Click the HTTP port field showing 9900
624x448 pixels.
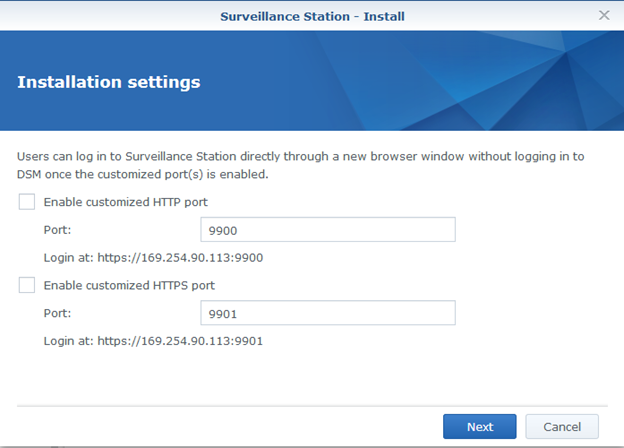[x=328, y=230]
